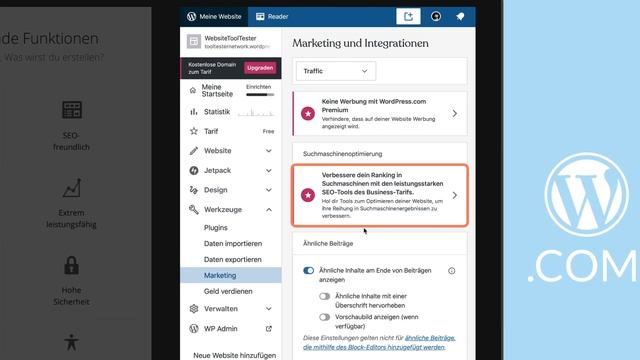This screenshot has height=360, width=640.
Task: Open the Traffic dropdown
Action: pyautogui.click(x=336, y=71)
